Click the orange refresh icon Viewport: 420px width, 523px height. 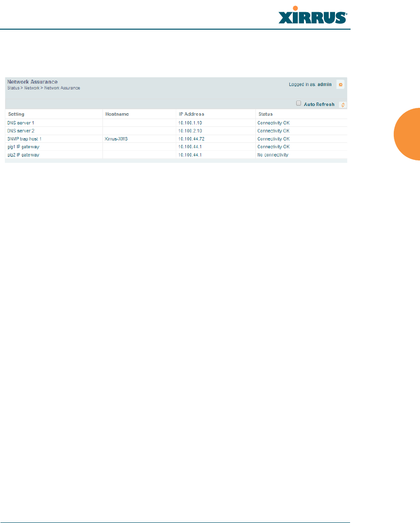pyautogui.click(x=343, y=105)
